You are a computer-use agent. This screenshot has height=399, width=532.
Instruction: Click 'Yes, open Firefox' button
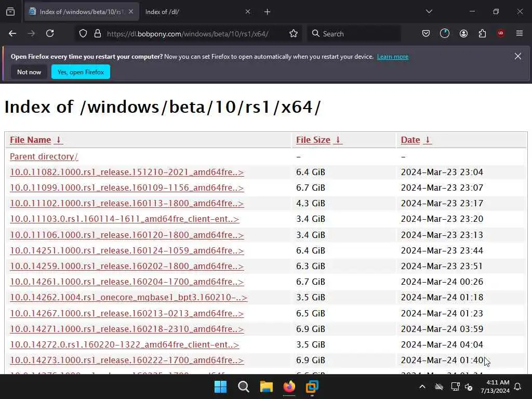pos(81,72)
